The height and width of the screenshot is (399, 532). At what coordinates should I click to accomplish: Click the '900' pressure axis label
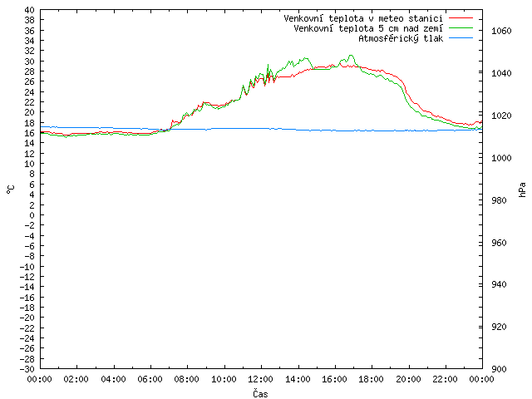(499, 369)
